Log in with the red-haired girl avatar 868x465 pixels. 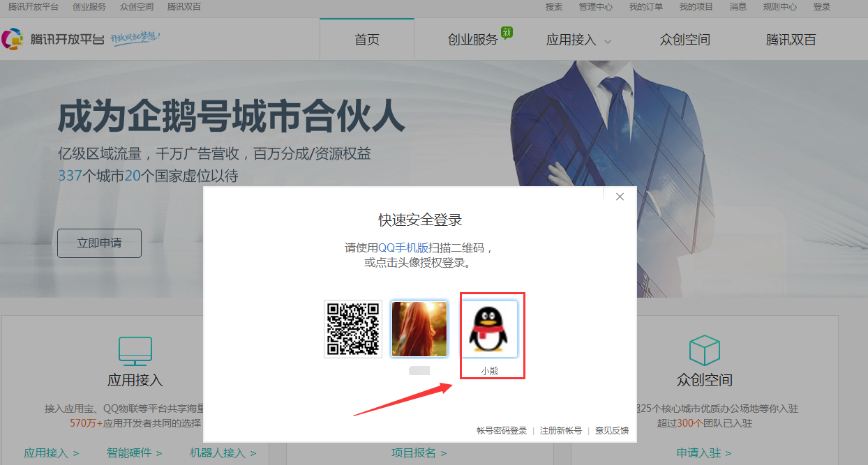pyautogui.click(x=419, y=329)
